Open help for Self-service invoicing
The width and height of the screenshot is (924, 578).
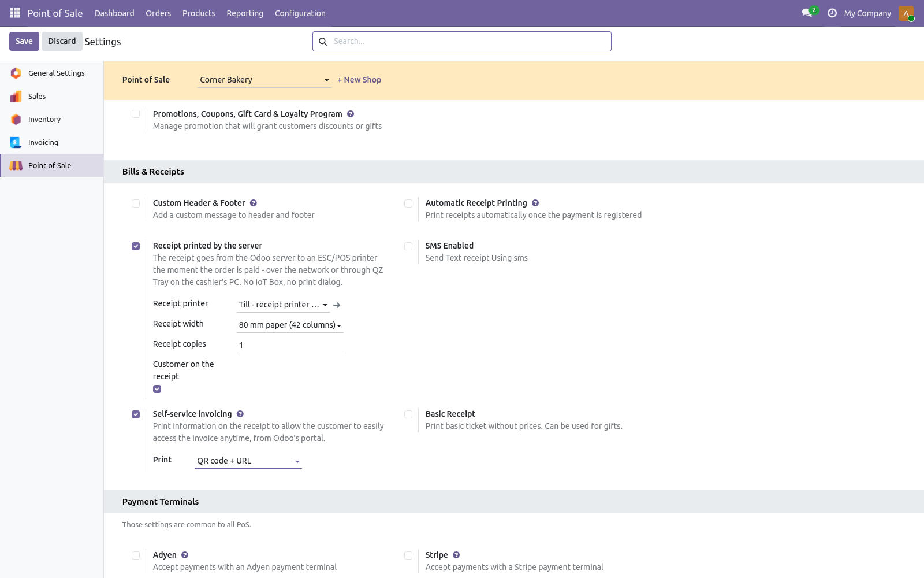click(240, 414)
